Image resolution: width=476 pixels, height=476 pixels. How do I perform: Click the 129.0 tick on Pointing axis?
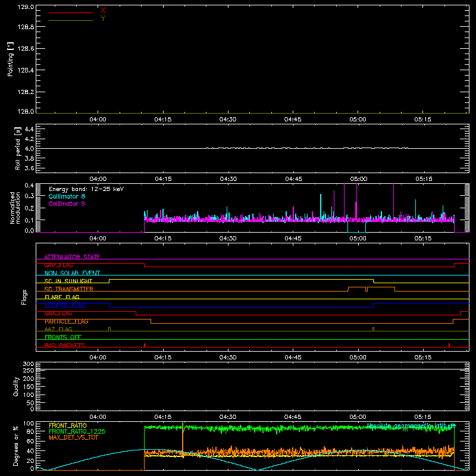pos(26,7)
